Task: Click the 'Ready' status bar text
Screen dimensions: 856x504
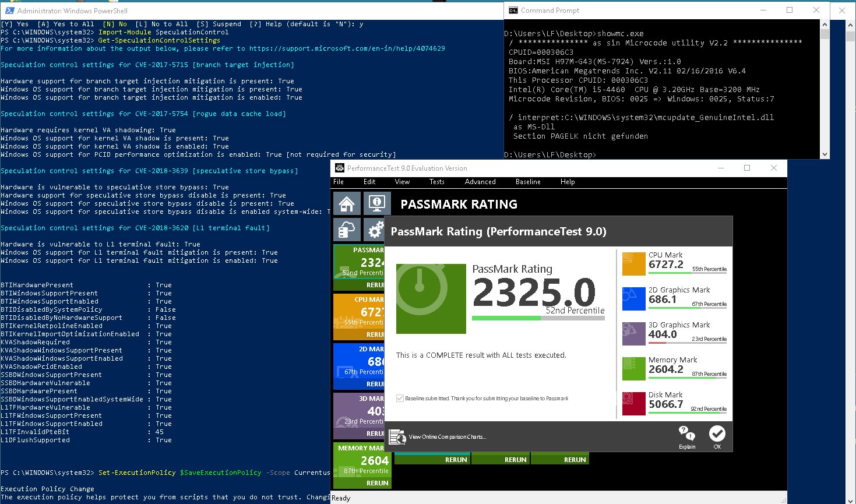Action: [341, 498]
